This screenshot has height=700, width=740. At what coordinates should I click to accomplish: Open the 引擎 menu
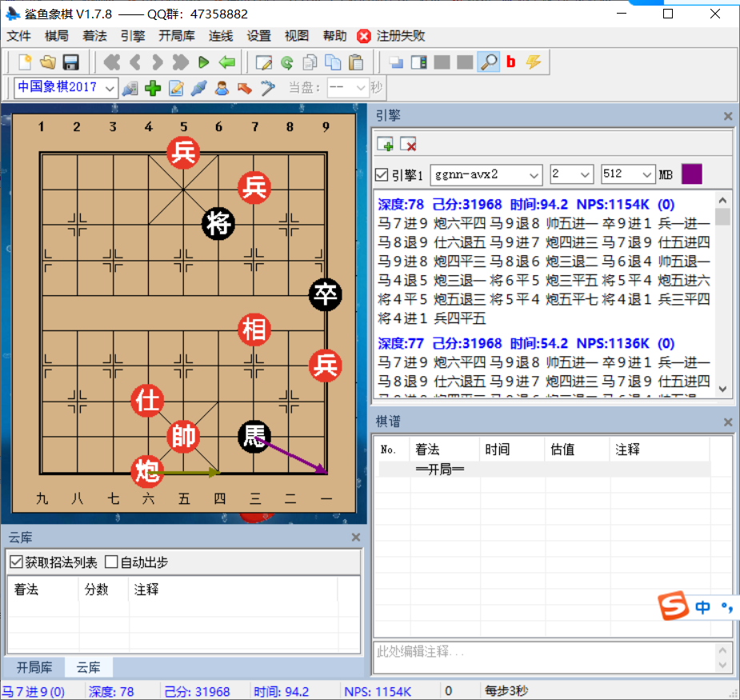coord(133,36)
